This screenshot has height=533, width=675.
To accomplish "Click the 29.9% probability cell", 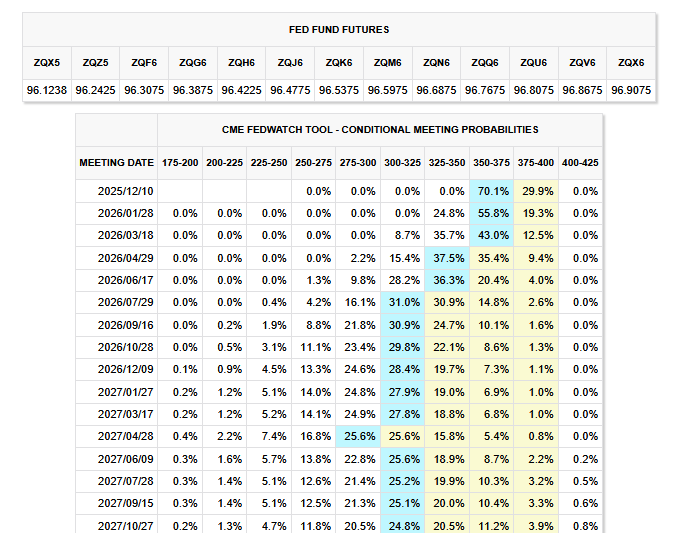I will pos(538,190).
